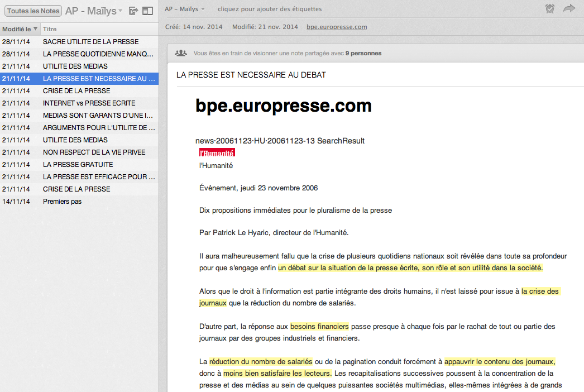This screenshot has height=392, width=584.
Task: Open note ARGUMENTS POUR L'UTILITE DE ...
Action: 79,128
